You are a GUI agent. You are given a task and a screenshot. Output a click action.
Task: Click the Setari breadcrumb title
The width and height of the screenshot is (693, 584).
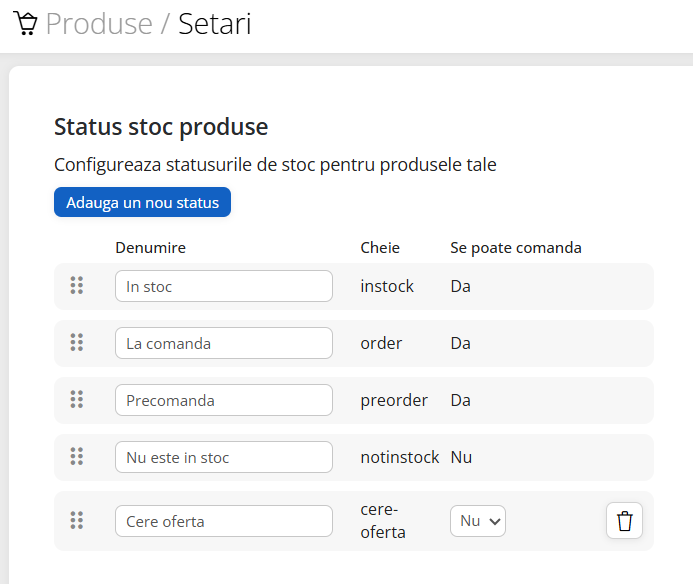pos(215,23)
